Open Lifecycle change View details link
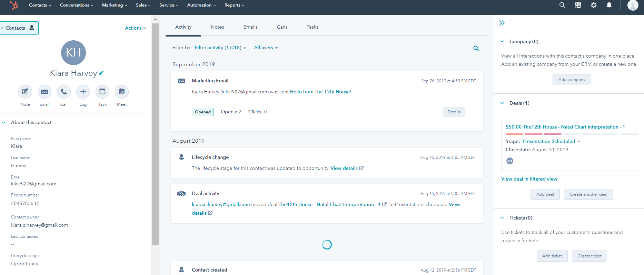 (344, 168)
